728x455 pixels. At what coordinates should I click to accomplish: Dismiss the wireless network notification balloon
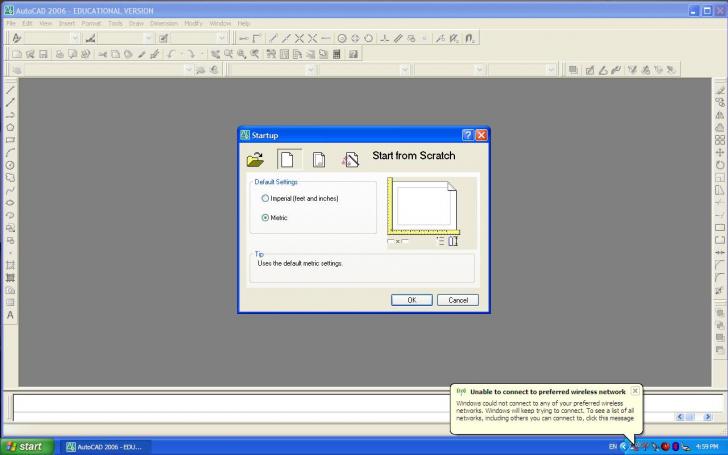635,391
